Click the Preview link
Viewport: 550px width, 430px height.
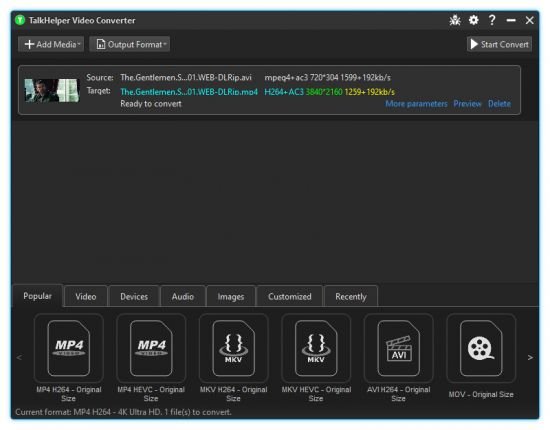(468, 104)
